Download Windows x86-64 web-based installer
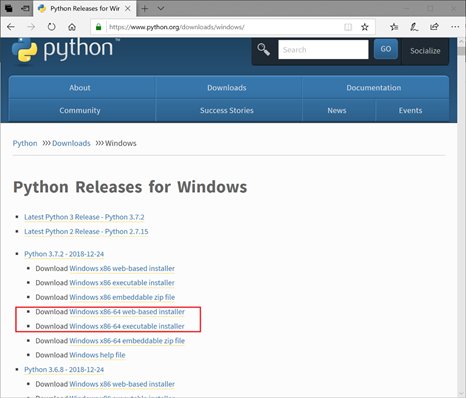 127,312
